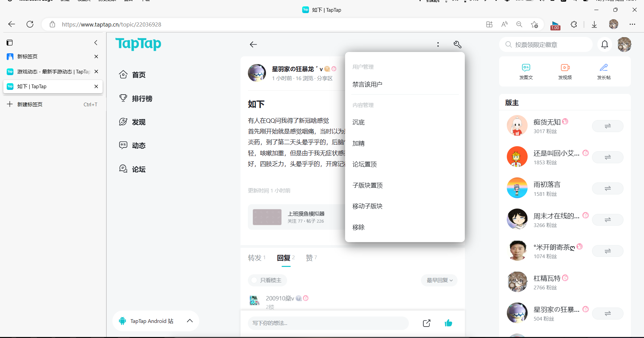Click the TapTap logo
644x338 pixels.
(x=138, y=44)
